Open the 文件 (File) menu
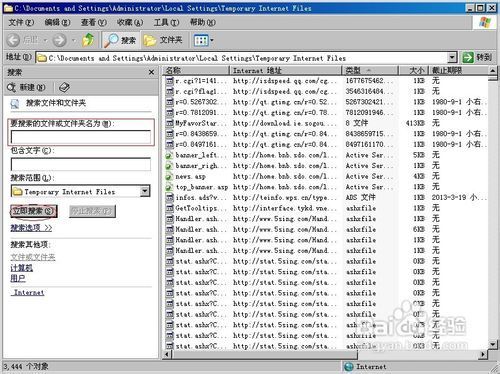Image resolution: width=500 pixels, height=374 pixels. [x=21, y=23]
